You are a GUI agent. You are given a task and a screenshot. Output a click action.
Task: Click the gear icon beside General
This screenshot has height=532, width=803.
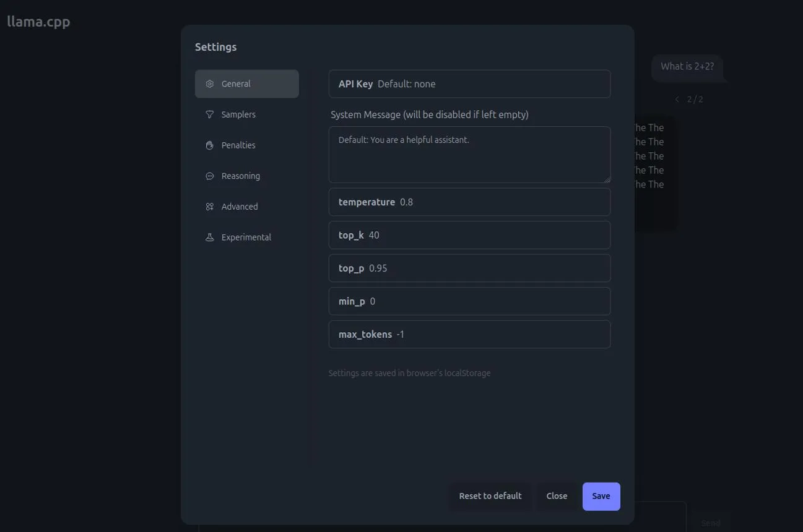pos(210,84)
